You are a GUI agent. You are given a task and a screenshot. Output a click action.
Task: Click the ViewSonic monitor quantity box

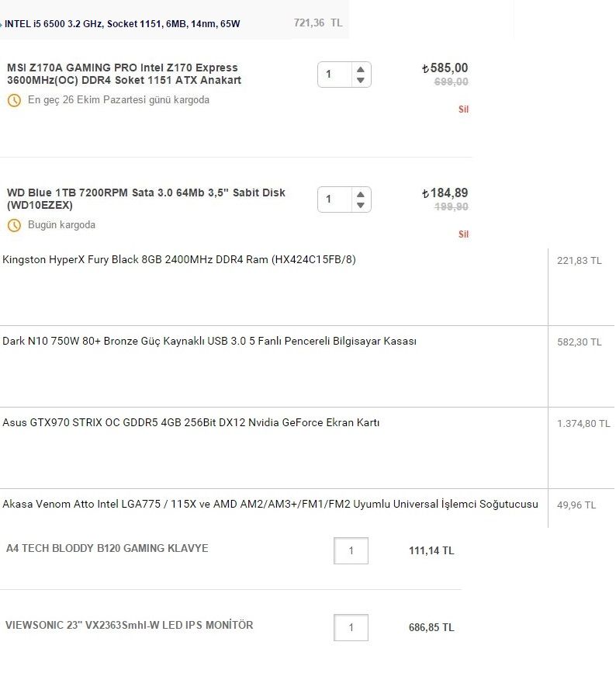click(x=351, y=627)
